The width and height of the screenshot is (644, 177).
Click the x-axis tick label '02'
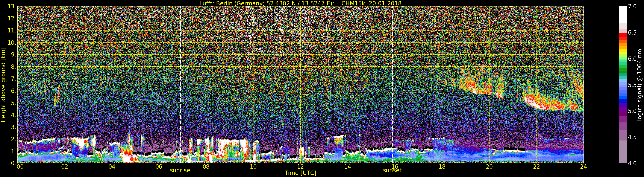tap(65, 167)
